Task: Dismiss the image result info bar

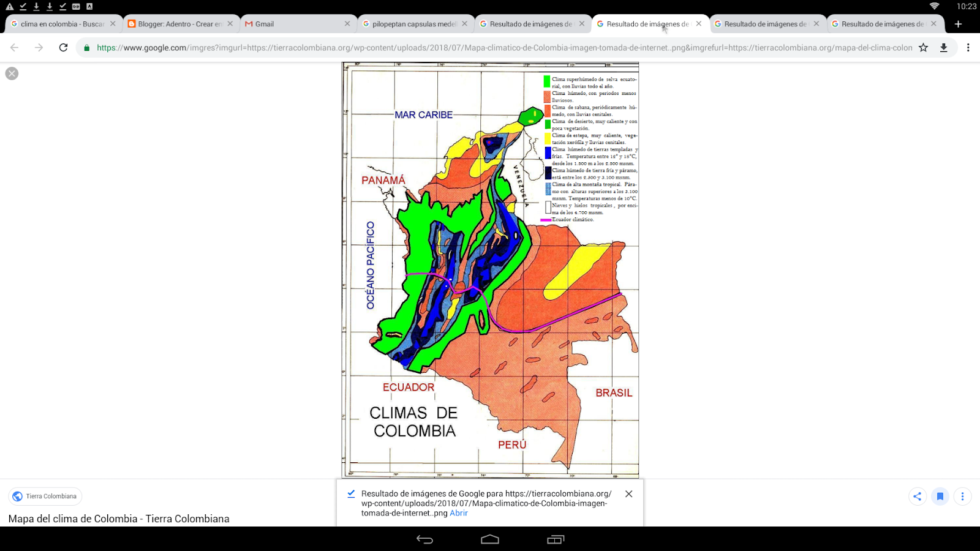Action: [628, 493]
